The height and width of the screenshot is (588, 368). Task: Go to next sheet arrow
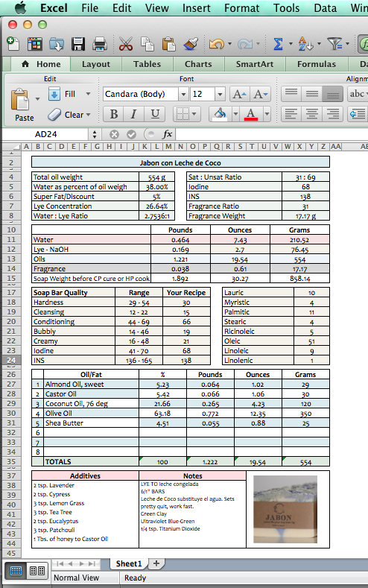[81, 563]
